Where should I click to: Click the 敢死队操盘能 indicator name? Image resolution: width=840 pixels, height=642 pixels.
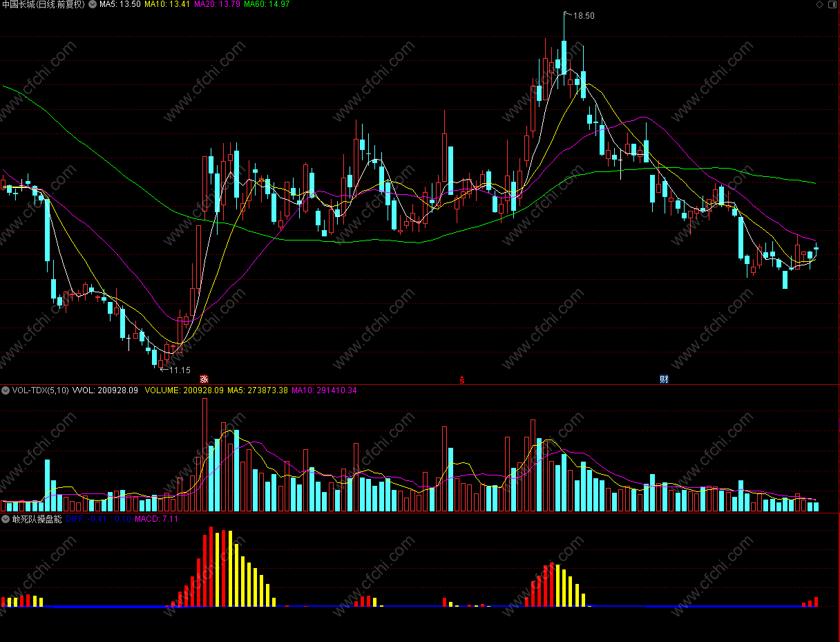tap(37, 519)
